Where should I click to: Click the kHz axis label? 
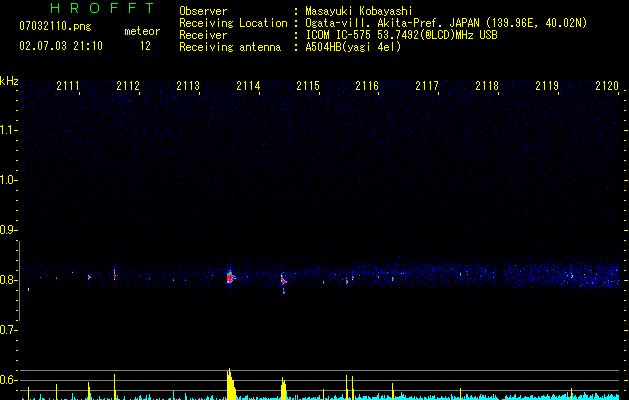coord(9,81)
